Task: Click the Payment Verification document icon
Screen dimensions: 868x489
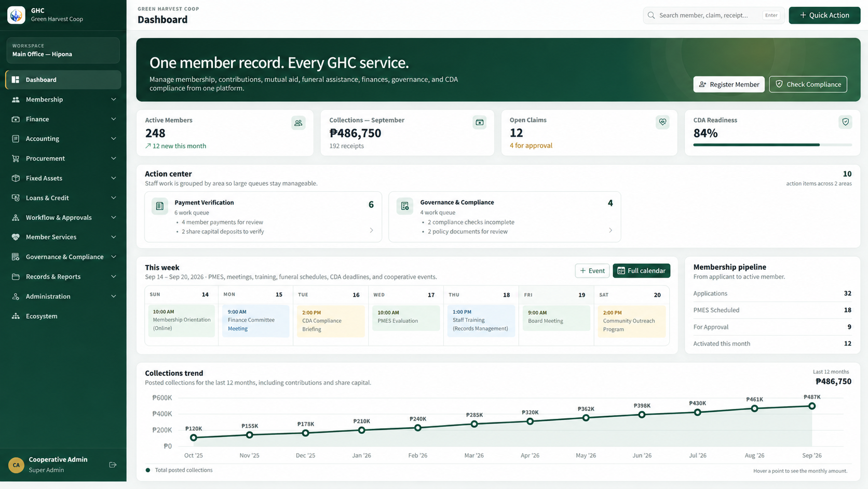Action: click(x=160, y=206)
